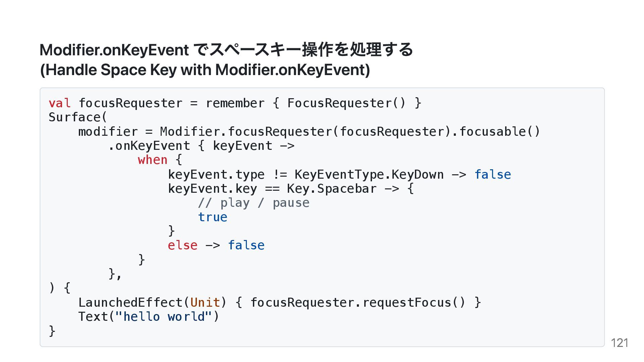Click the blue 'true' literal
This screenshot has height=362, width=644.
click(213, 217)
